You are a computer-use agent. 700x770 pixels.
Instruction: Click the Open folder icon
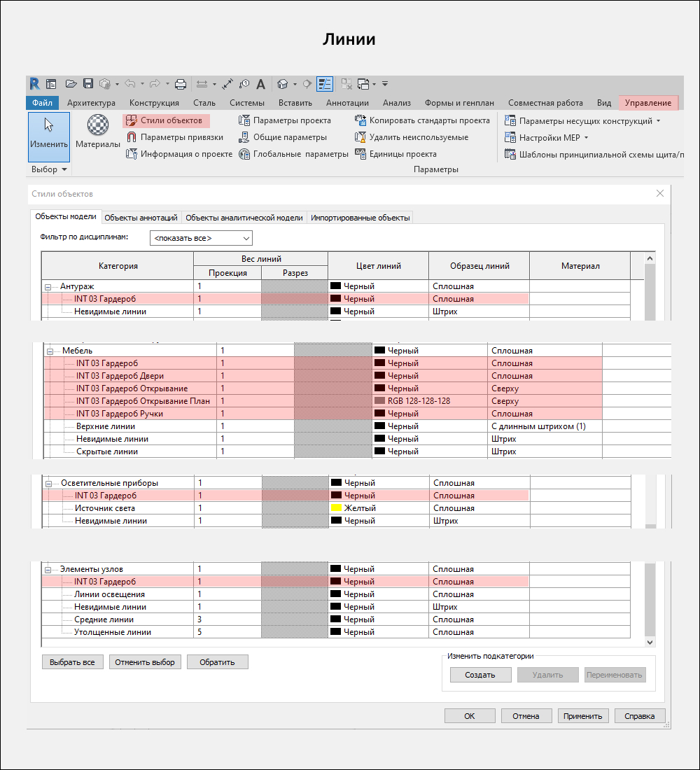71,84
